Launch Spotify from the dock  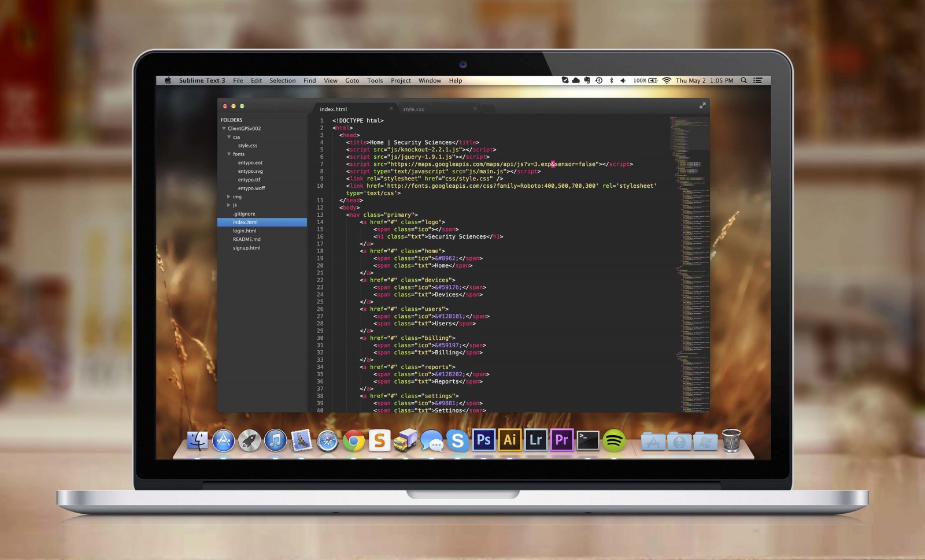(x=614, y=441)
